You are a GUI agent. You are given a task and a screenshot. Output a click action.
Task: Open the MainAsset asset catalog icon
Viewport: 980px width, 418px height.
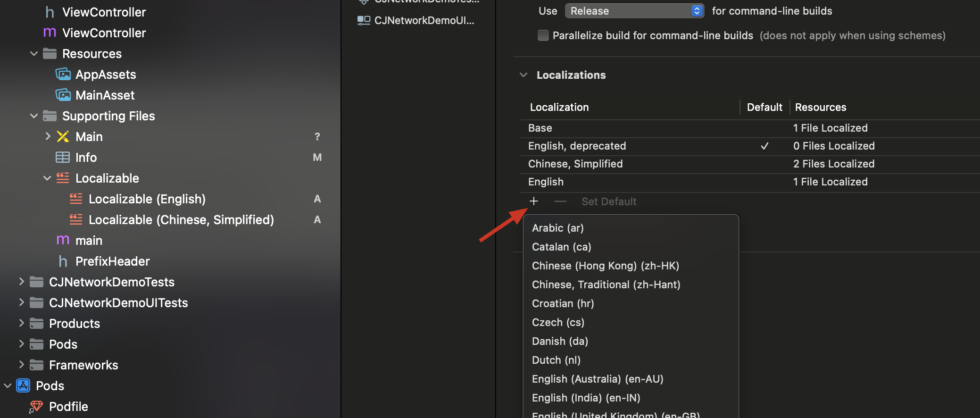click(63, 95)
